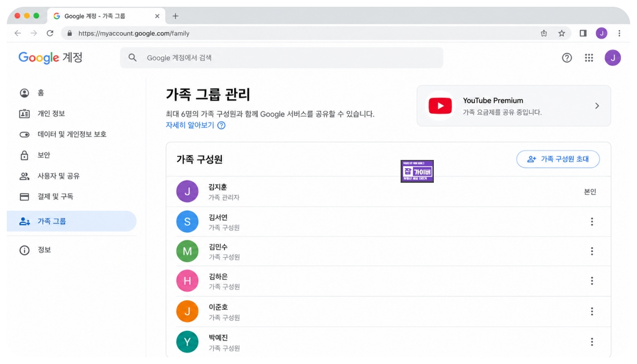Open the Google account avatar J

pyautogui.click(x=613, y=58)
